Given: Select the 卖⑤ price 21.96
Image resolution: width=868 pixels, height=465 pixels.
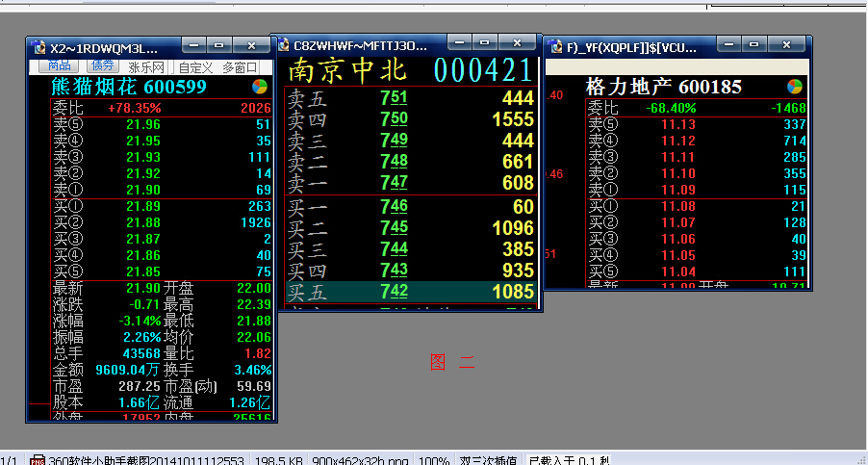Looking at the screenshot, I should click(142, 124).
